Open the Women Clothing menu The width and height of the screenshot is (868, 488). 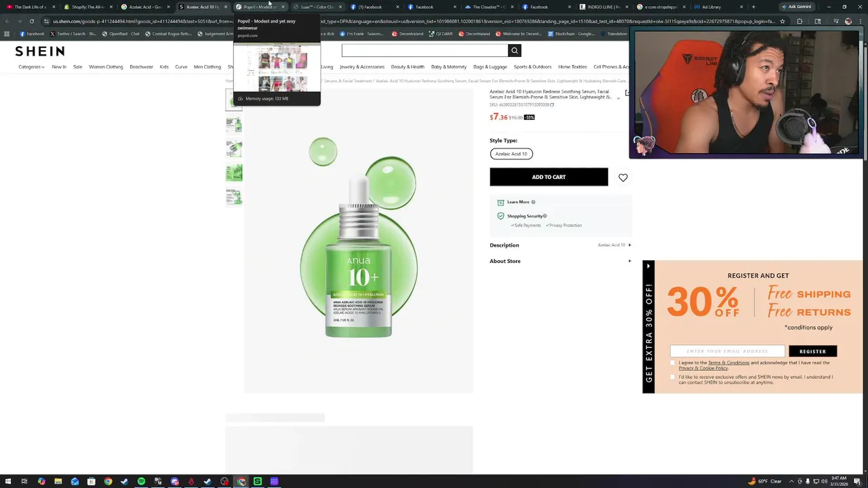[106, 67]
